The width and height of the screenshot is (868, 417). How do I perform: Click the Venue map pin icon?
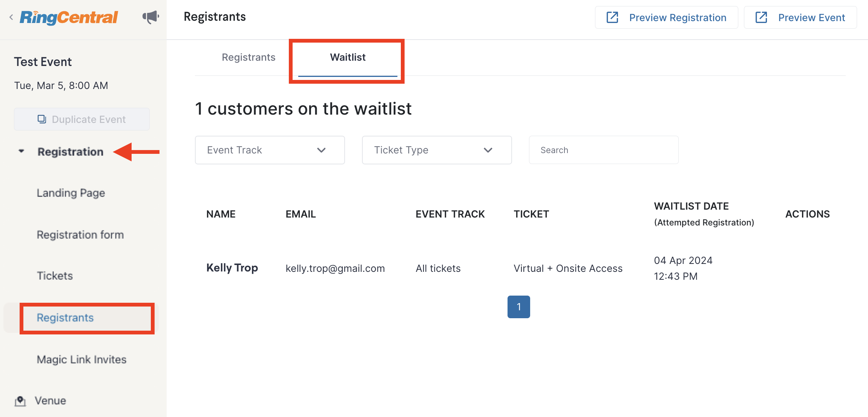(x=20, y=401)
